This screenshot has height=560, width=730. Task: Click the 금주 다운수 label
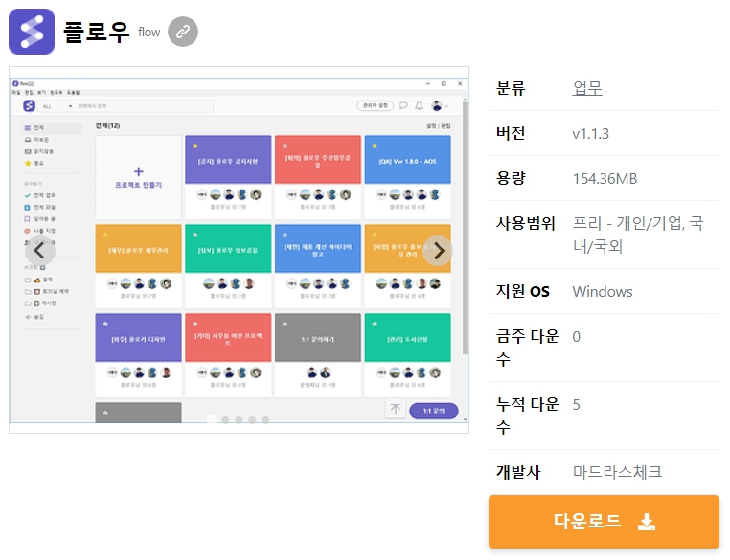point(527,347)
